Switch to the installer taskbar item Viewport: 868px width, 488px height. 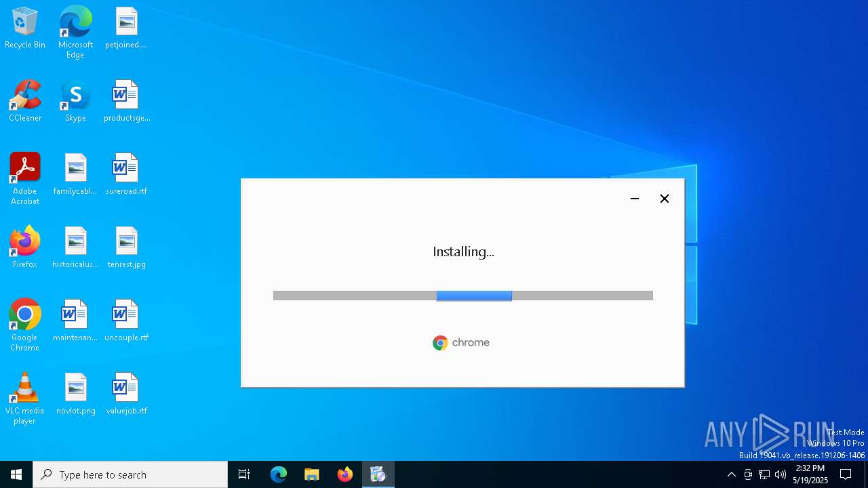(x=378, y=474)
